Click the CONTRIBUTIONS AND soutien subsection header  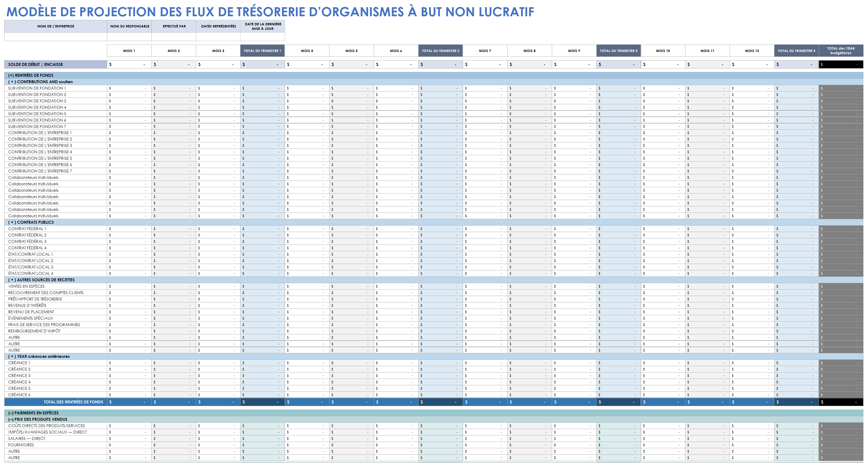click(434, 82)
